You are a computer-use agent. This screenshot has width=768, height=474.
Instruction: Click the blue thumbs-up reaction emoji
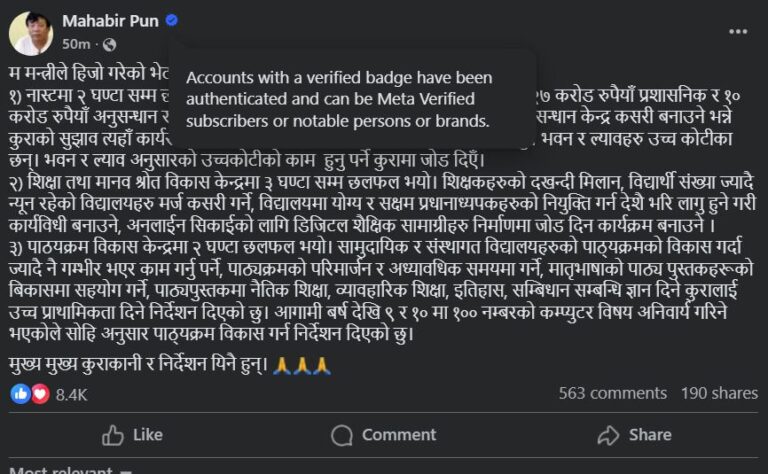[x=21, y=394]
